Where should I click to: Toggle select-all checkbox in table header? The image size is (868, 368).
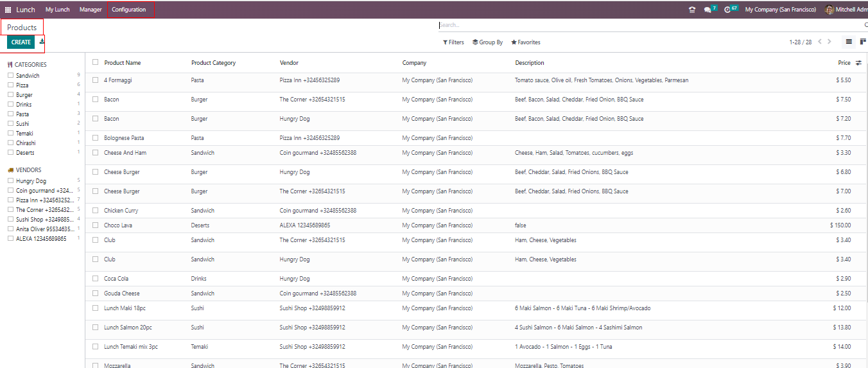(96, 62)
